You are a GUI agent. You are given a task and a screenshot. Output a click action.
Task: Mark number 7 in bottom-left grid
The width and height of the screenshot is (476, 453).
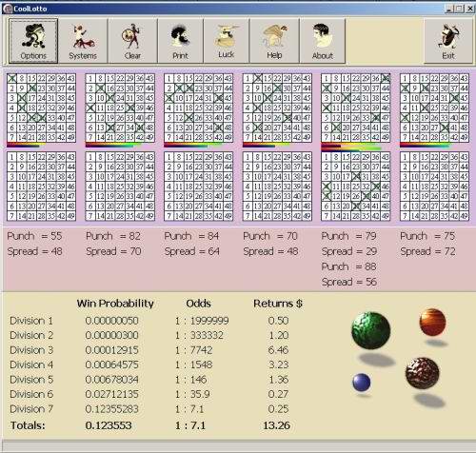click(11, 216)
